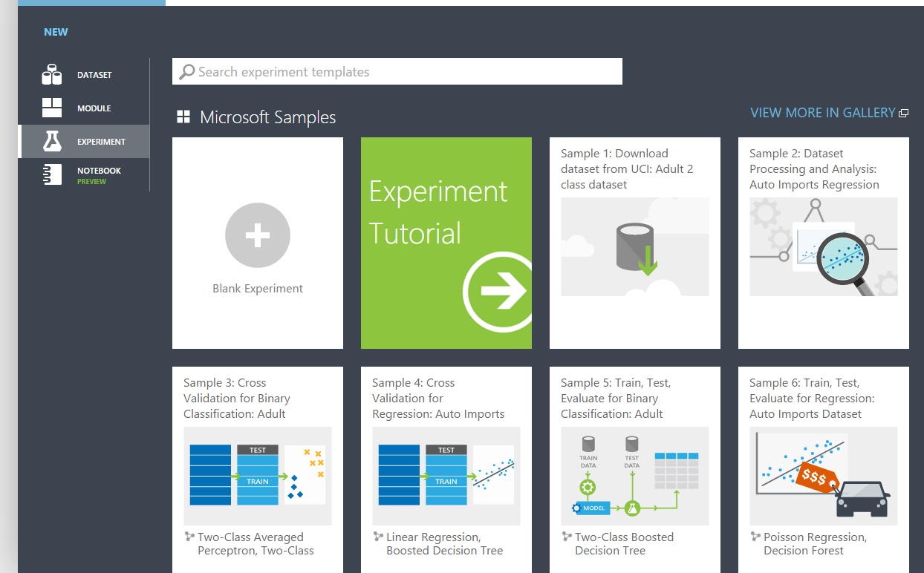Click title "Sample 2: Dataset Processing and Analysis"

click(814, 169)
